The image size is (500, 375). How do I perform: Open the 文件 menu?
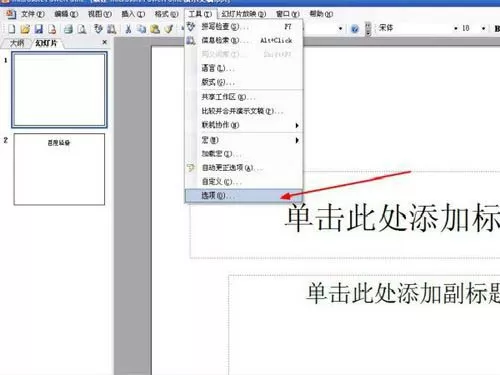tap(33, 14)
